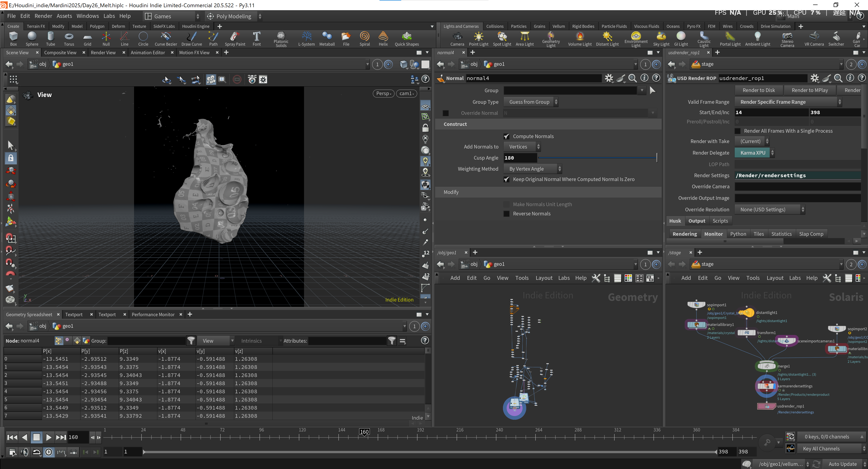Add a Sky Light from shelf
Viewport: 868px width, 469px height.
click(661, 39)
